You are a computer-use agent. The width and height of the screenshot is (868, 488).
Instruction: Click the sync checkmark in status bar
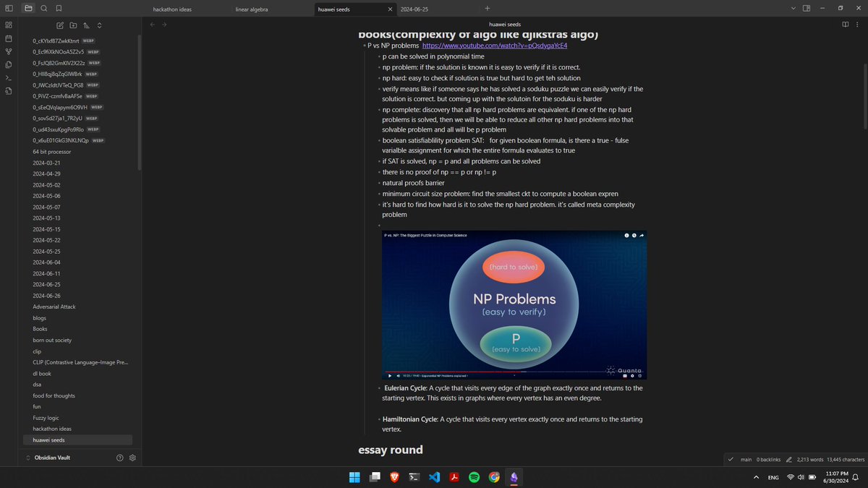(x=731, y=459)
